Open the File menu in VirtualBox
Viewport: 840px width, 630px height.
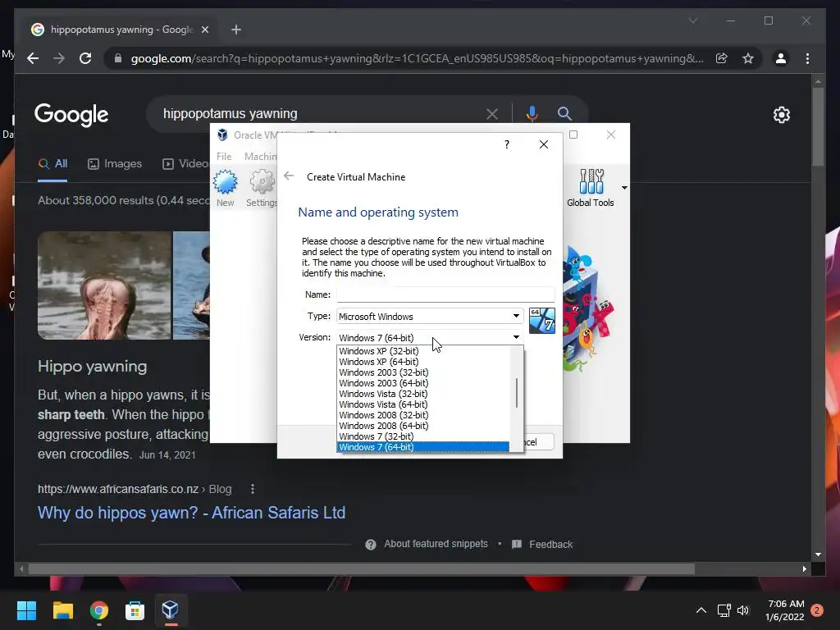[x=224, y=157]
